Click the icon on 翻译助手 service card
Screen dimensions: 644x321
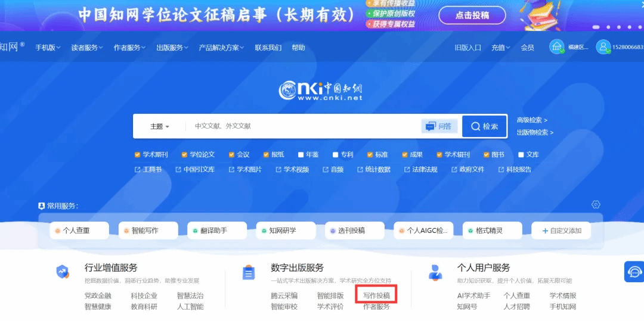pos(195,231)
